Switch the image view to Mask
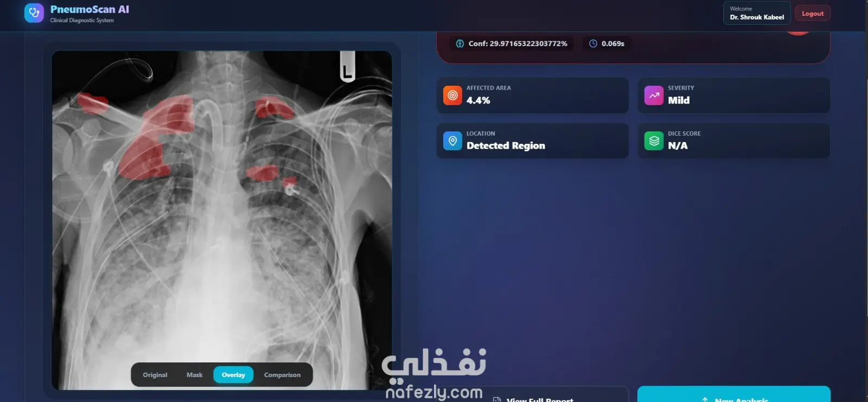Image resolution: width=868 pixels, height=402 pixels. click(x=194, y=375)
